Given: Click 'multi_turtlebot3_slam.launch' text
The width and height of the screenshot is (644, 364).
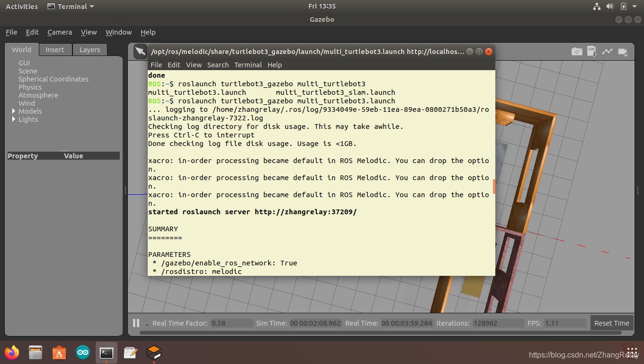Looking at the screenshot, I should (x=335, y=92).
